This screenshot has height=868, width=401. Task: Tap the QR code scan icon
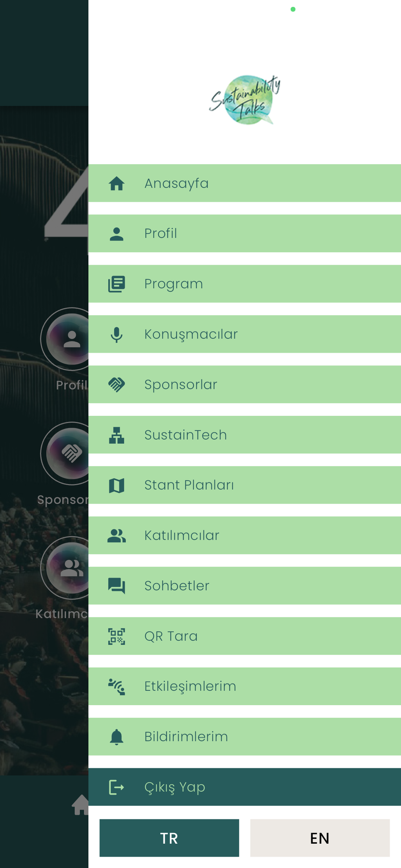tap(117, 636)
